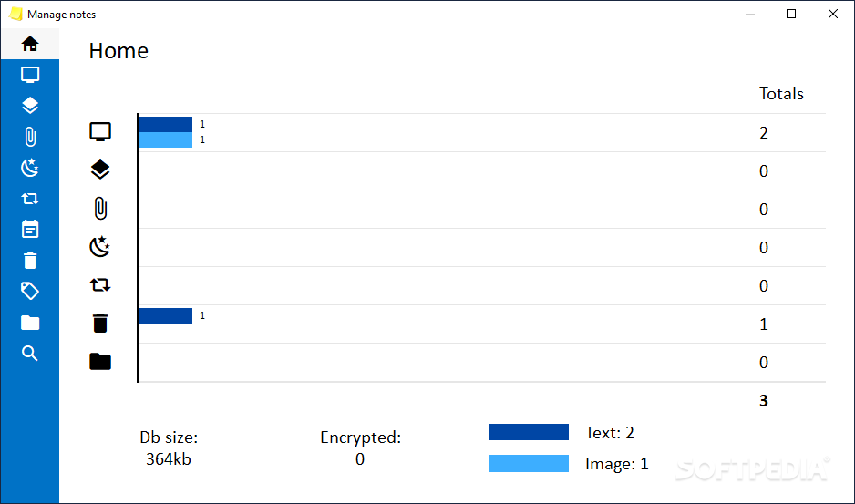Click the folder row icon in chart
The image size is (855, 504).
pyautogui.click(x=100, y=361)
